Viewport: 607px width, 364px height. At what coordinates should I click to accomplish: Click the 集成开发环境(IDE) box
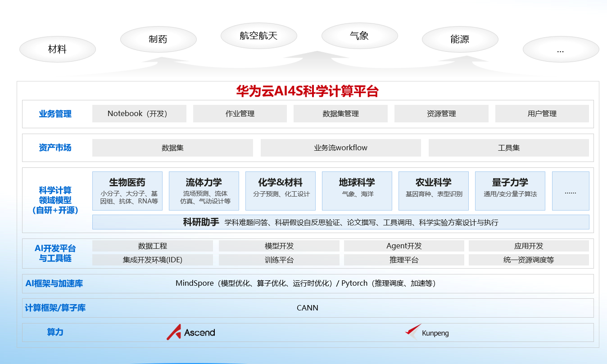coord(153,260)
